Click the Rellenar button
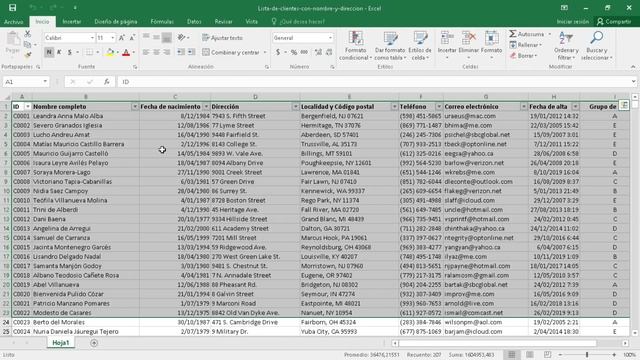The image size is (640, 360). 526,45
